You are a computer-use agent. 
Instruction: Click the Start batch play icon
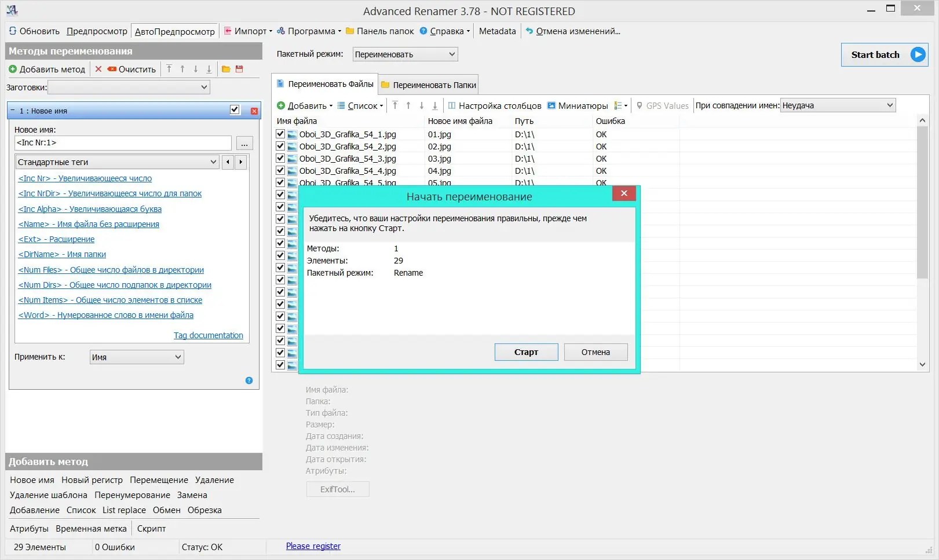tap(918, 54)
